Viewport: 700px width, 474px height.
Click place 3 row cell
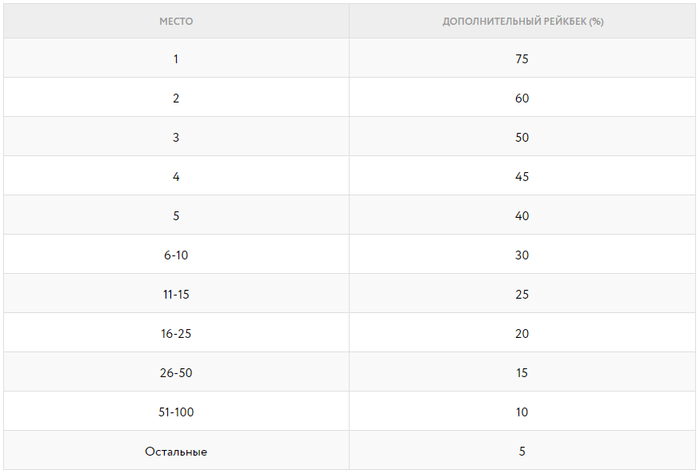click(176, 137)
